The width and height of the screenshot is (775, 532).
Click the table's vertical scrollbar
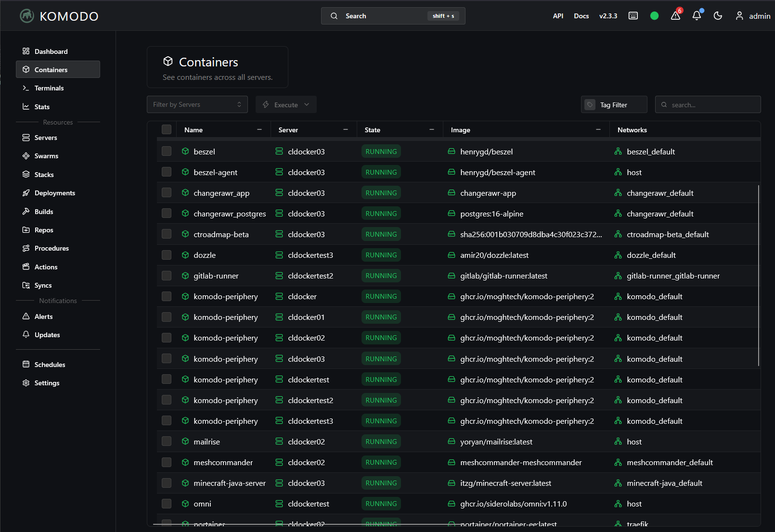point(759,276)
